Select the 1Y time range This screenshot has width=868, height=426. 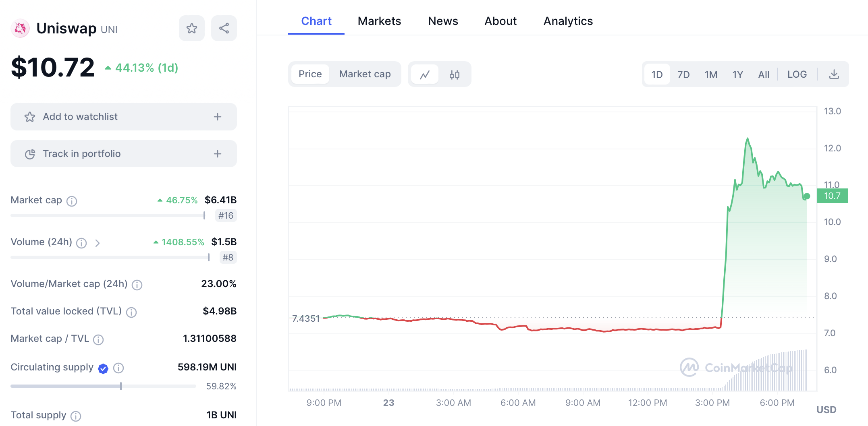coord(737,74)
